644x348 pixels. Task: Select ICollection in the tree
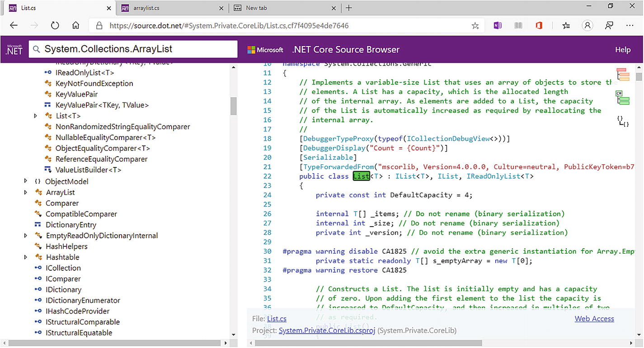tap(63, 268)
